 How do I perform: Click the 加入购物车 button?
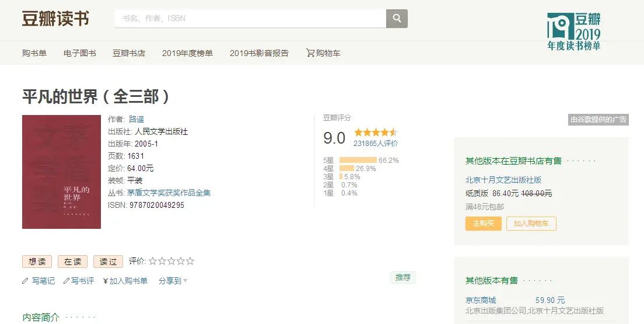point(531,224)
